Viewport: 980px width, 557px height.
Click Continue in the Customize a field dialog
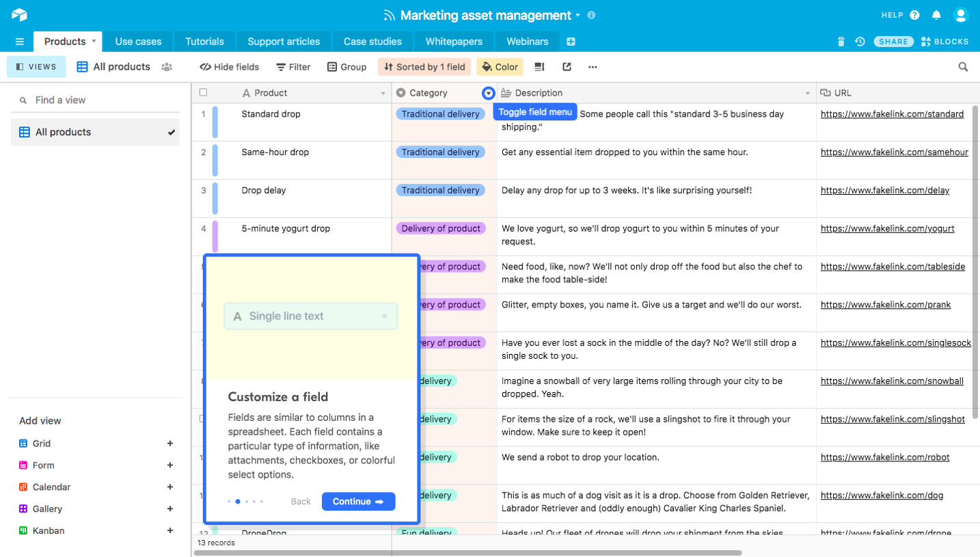point(358,502)
